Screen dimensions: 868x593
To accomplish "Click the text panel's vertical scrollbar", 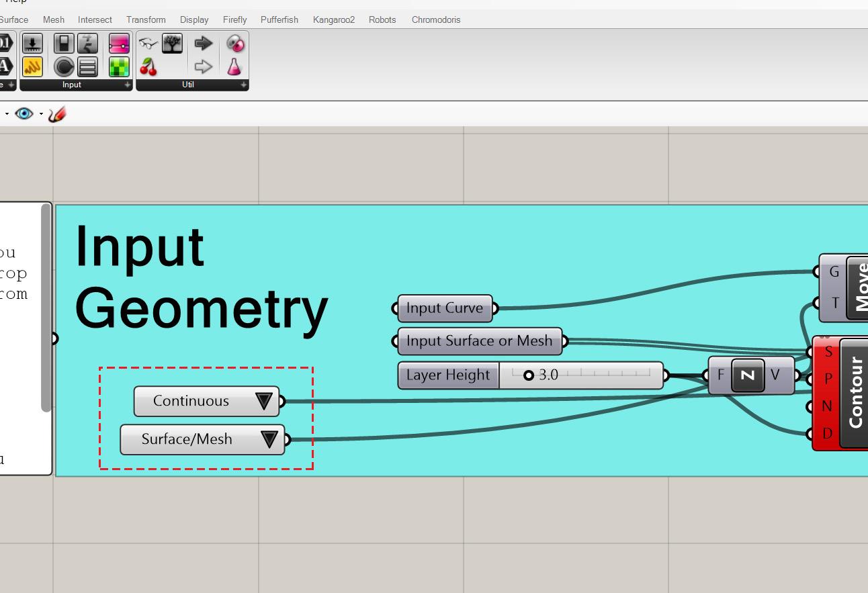I will pyautogui.click(x=46, y=308).
